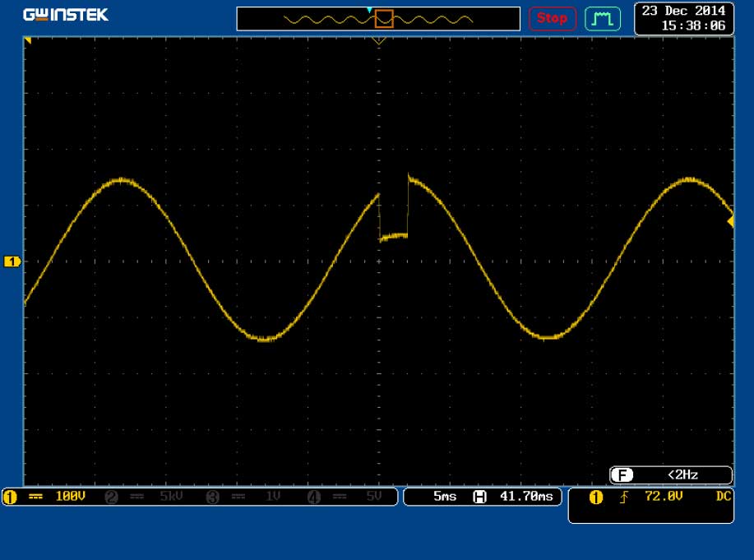Select the channel 1 ground marker on left edge
Screen dimensions: 754x560
tap(12, 261)
